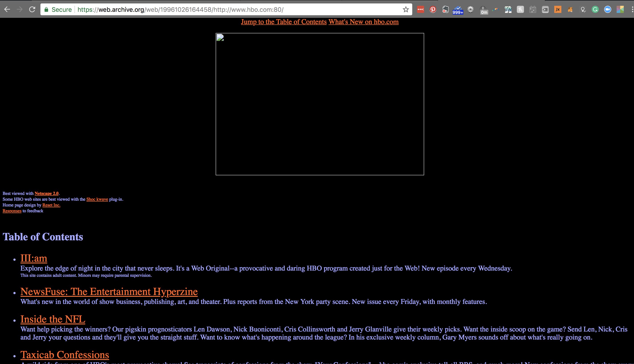Viewport: 634px width, 364px height.
Task: Click inside the address bar
Action: click(200, 10)
